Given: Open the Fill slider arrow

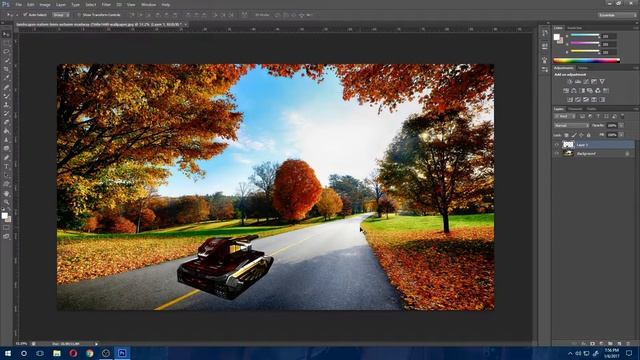Looking at the screenshot, I should pyautogui.click(x=621, y=135).
